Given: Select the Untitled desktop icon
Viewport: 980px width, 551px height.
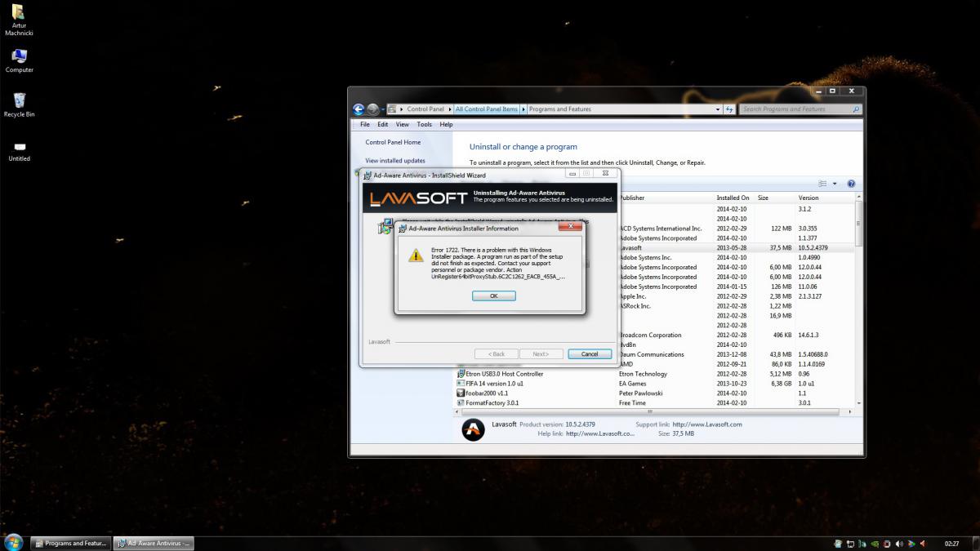Looking at the screenshot, I should tap(20, 150).
